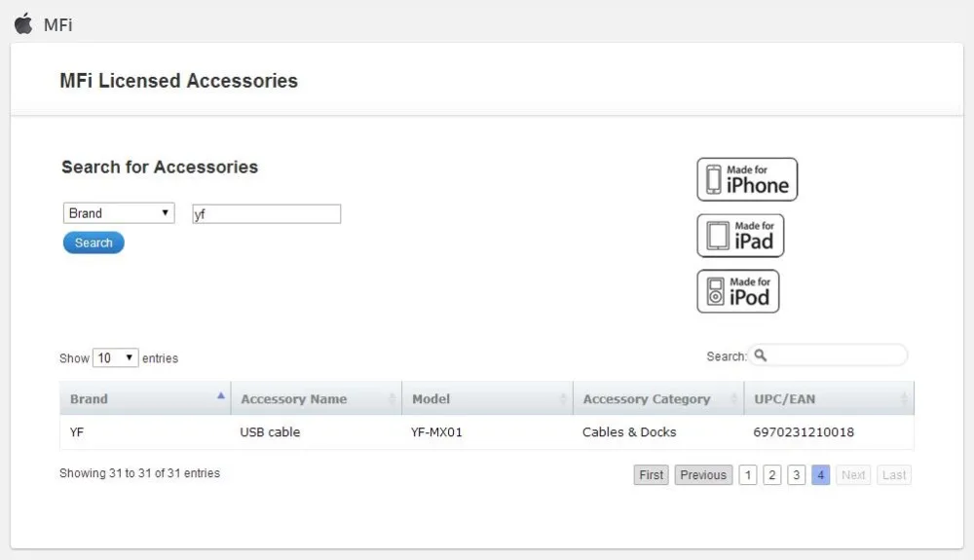Click the table filter Search box
Image resolution: width=974 pixels, height=560 pixels.
click(828, 355)
